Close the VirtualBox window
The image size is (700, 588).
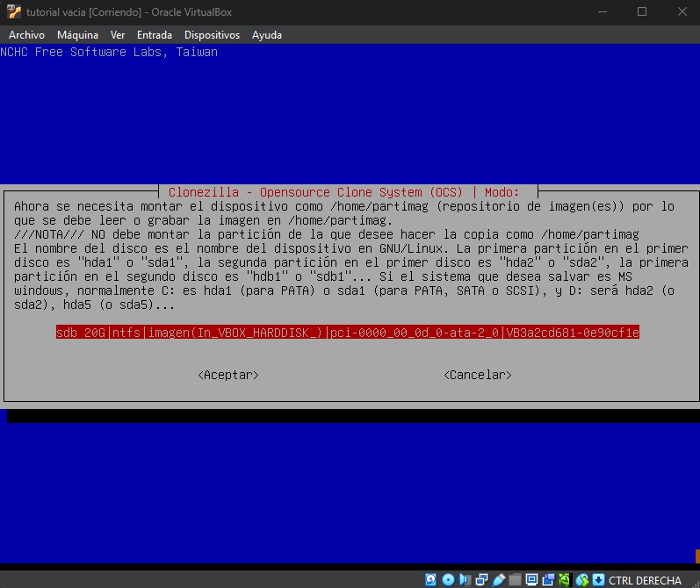click(x=682, y=11)
